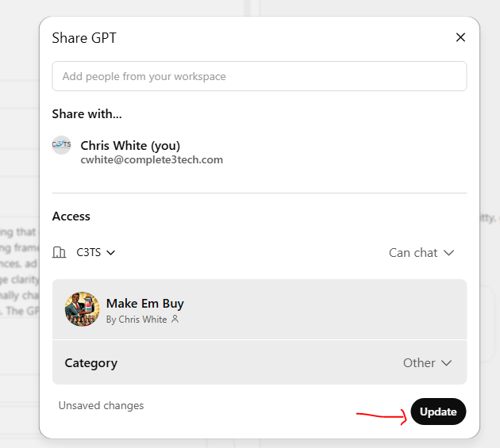Click the person icon after By Chris White
Image resolution: width=500 pixels, height=448 pixels.
point(175,320)
